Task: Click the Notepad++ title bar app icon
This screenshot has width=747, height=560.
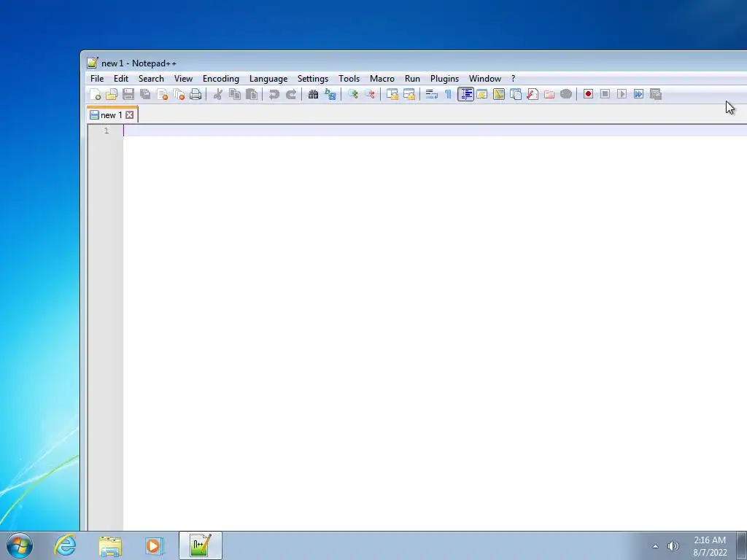Action: pos(93,63)
